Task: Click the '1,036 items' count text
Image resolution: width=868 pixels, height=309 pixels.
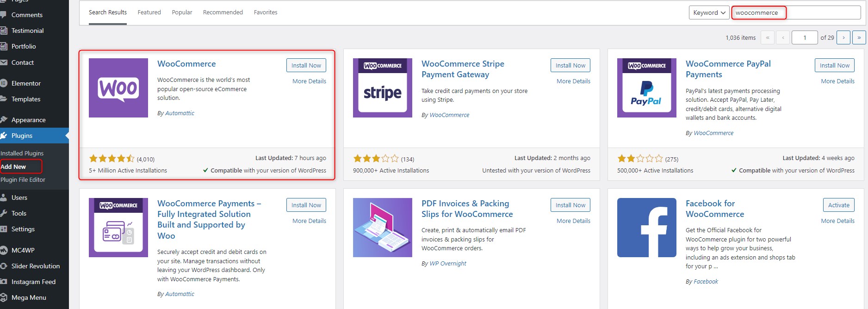Action: (x=741, y=37)
